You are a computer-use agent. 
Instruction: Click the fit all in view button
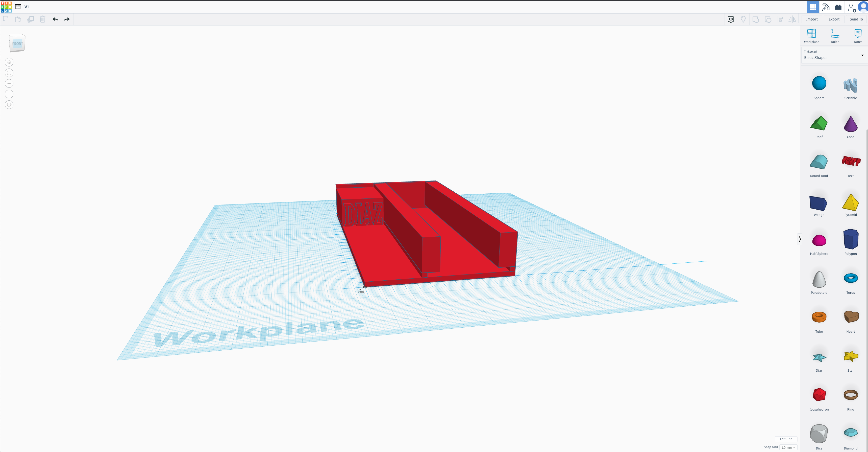9,73
